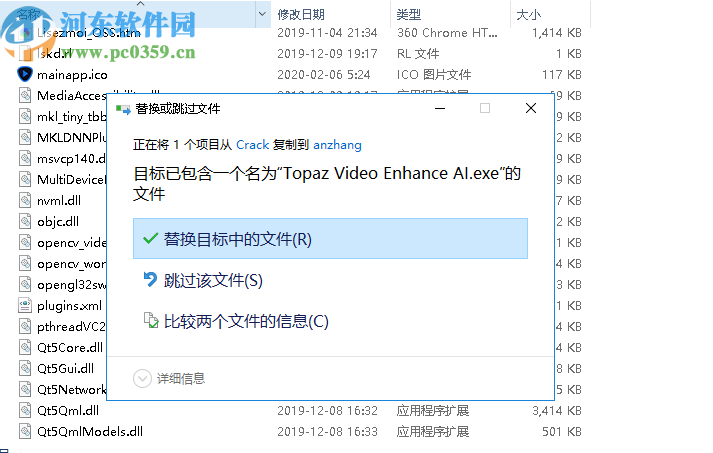Open the Name column dropdown arrow
Viewport: 713px width, 453px height.
pos(262,14)
